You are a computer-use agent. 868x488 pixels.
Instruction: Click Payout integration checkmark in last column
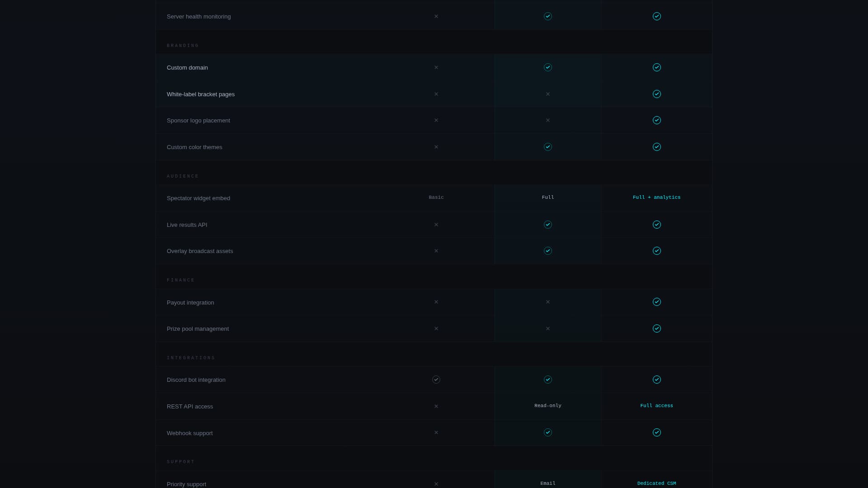click(x=657, y=302)
